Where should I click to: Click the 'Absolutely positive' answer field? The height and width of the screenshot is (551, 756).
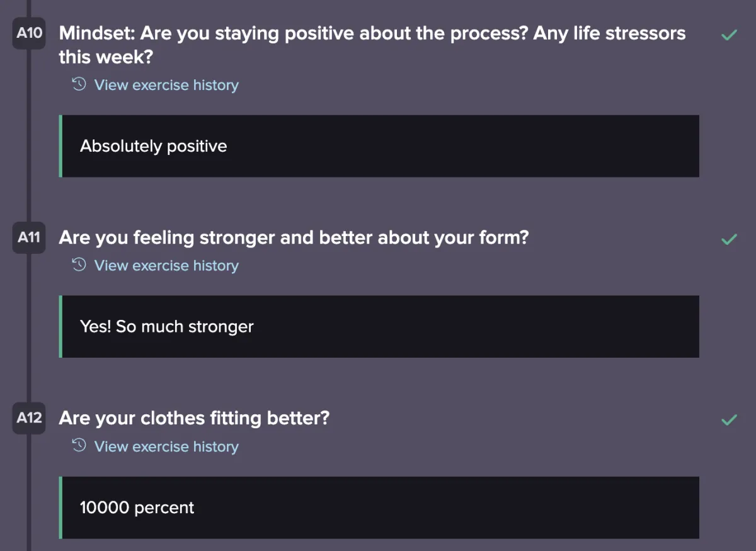coord(380,146)
